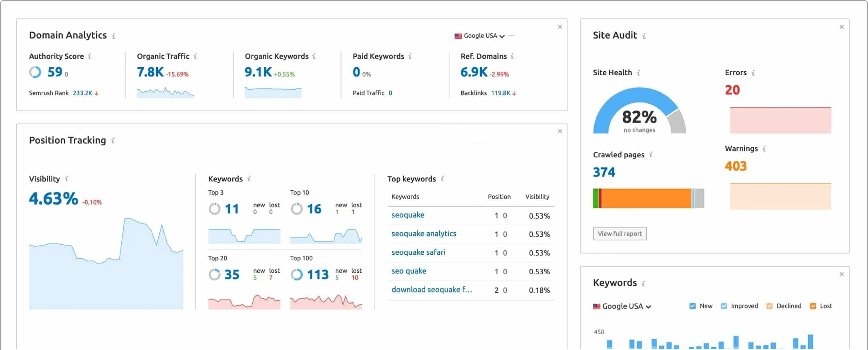This screenshot has height=350, width=868.
Task: Click info icon next to Visibility
Action: (67, 179)
